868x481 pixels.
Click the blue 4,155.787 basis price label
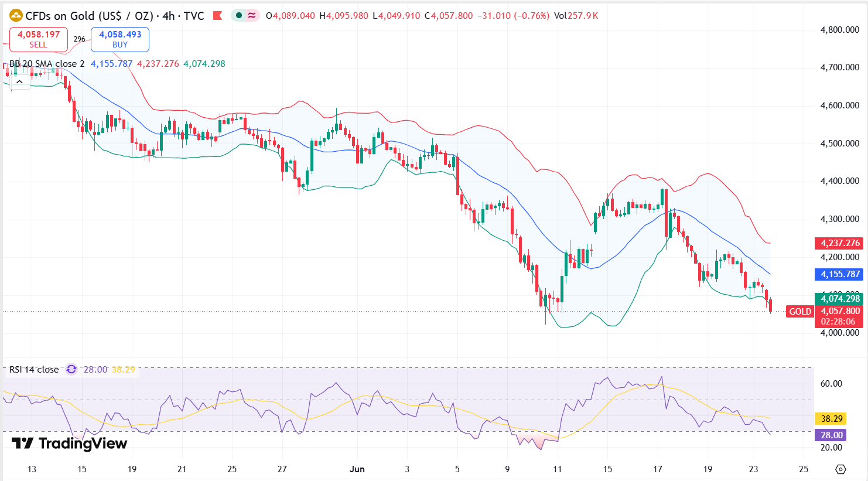coord(840,274)
